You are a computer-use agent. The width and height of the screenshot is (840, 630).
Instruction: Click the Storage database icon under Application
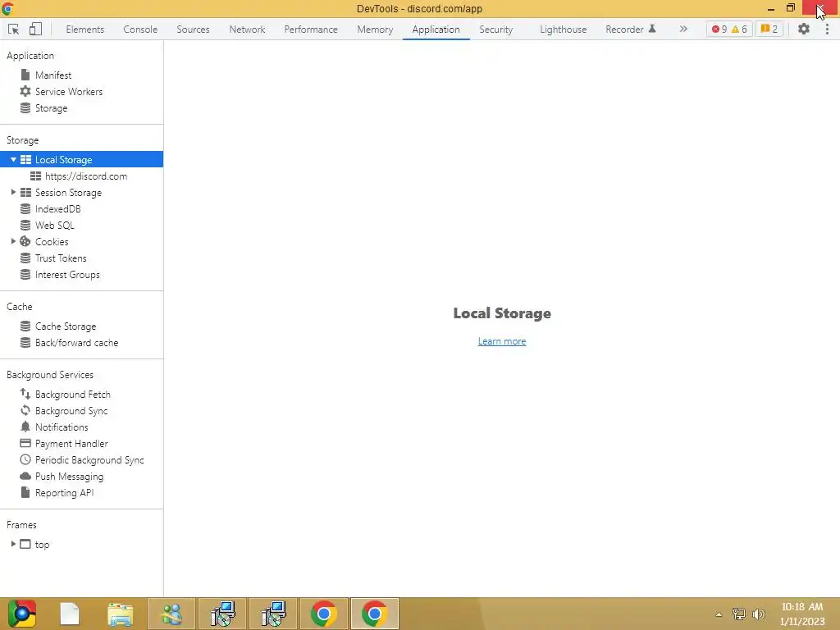click(x=25, y=107)
